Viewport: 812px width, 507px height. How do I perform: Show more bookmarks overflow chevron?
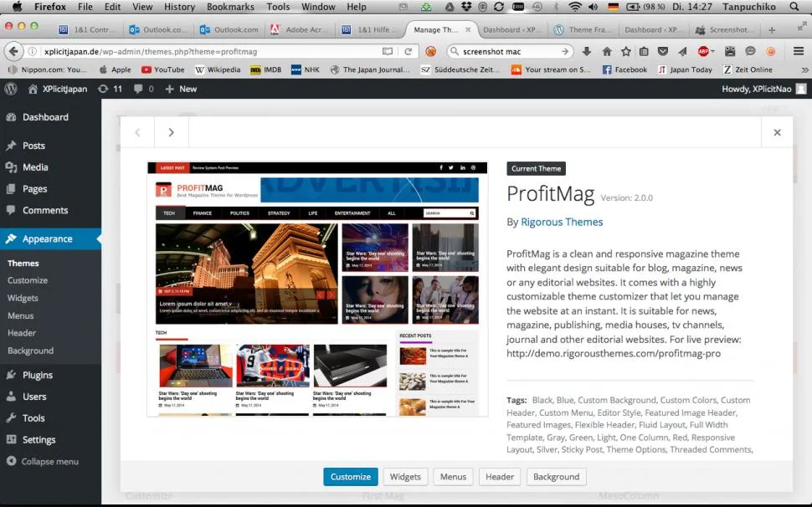click(804, 69)
